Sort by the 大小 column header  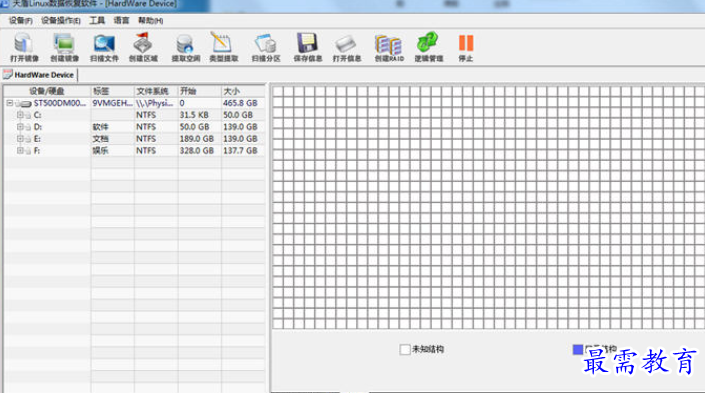[243, 91]
